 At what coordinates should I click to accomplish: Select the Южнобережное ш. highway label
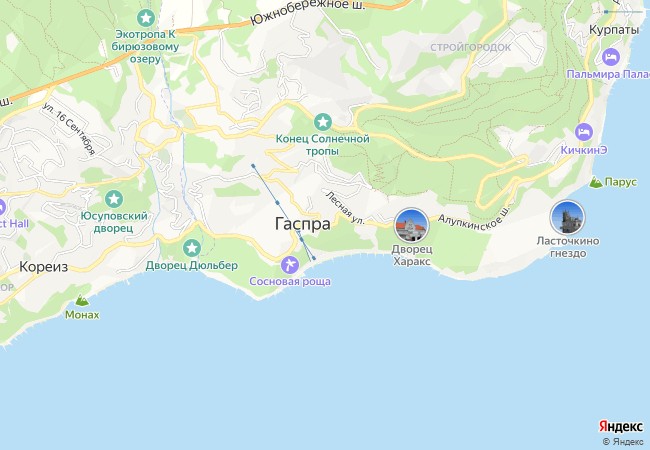308,12
